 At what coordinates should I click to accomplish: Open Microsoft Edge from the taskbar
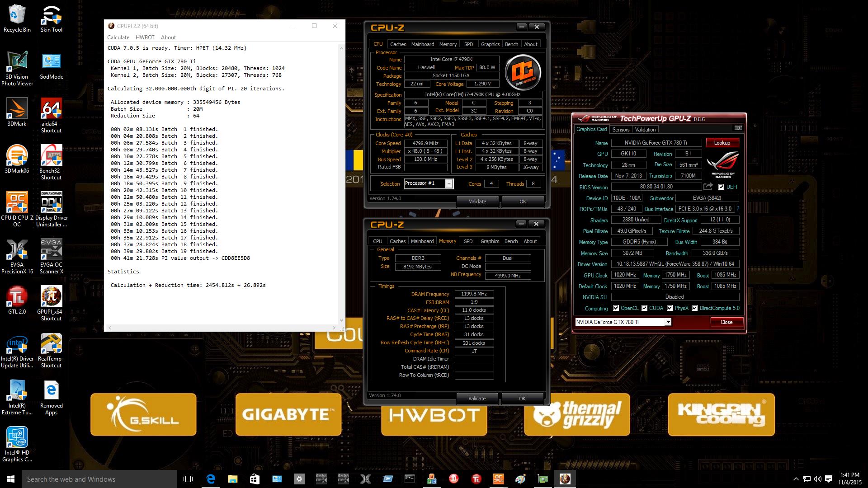click(211, 479)
